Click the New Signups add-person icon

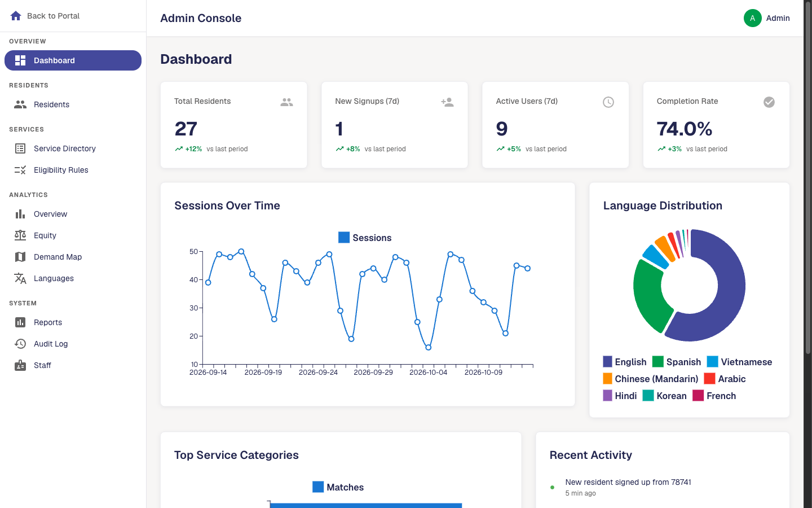(x=448, y=102)
